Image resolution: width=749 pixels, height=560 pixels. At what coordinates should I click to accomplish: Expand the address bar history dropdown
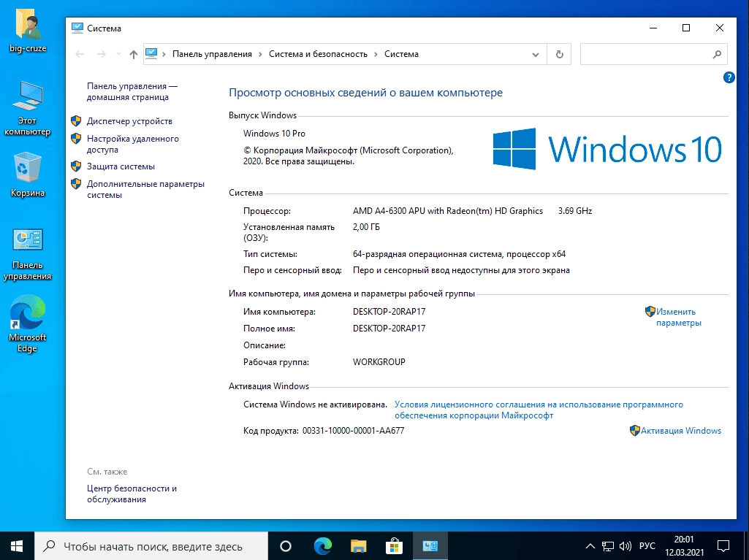(536, 55)
